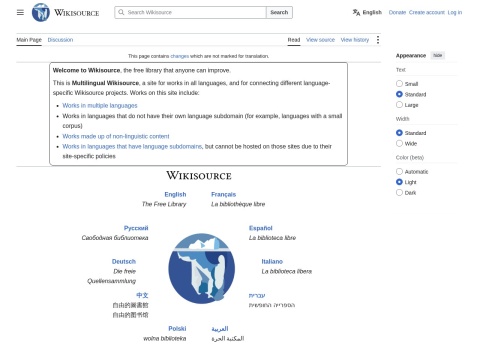Select Wide width option

[399, 143]
